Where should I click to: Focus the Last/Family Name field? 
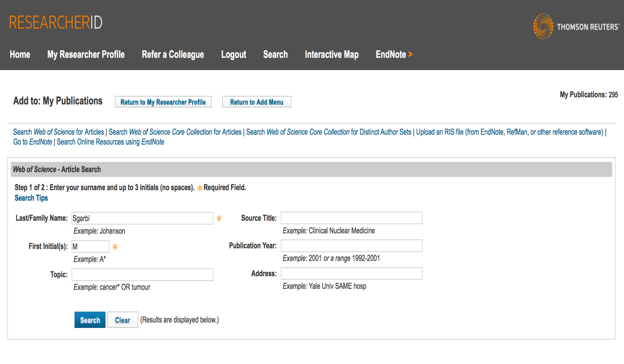pos(143,218)
